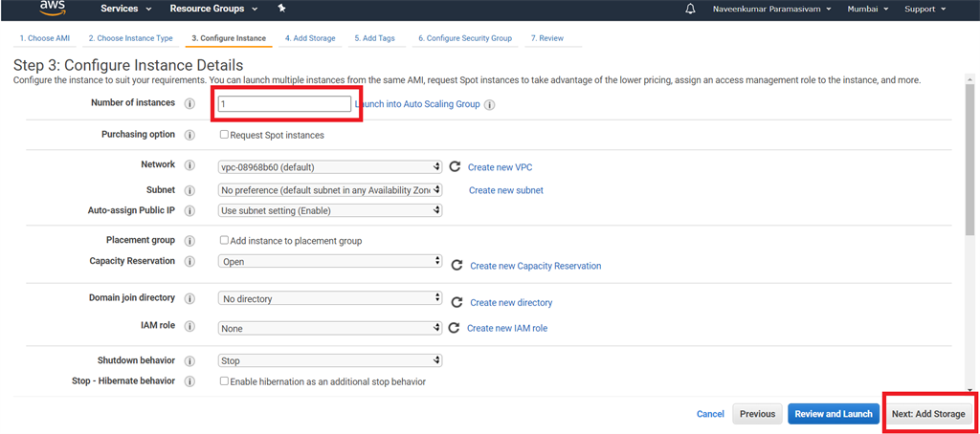Check Add instance to placement group

tap(224, 240)
